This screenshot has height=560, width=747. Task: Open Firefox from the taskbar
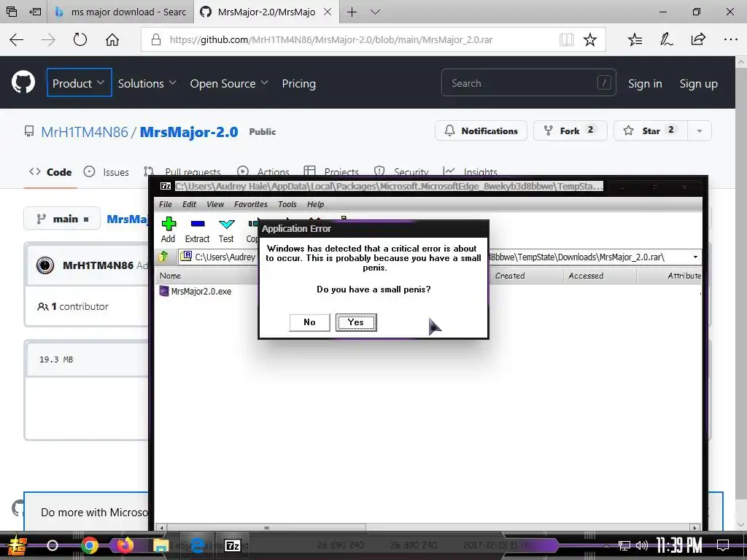(125, 545)
